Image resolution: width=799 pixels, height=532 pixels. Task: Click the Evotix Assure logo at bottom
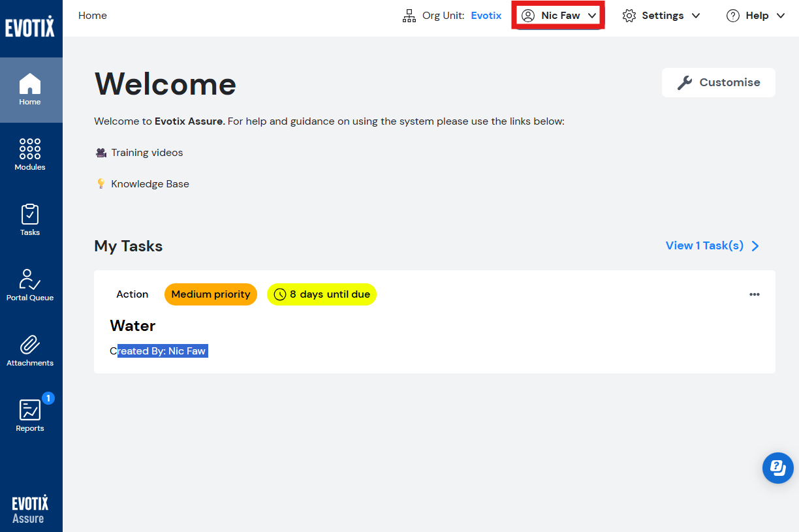pyautogui.click(x=30, y=509)
